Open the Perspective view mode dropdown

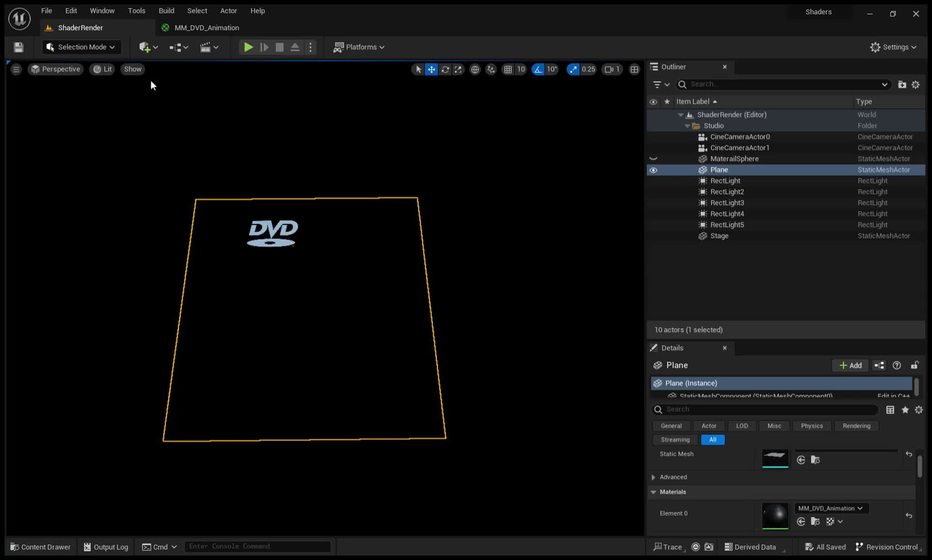[55, 69]
